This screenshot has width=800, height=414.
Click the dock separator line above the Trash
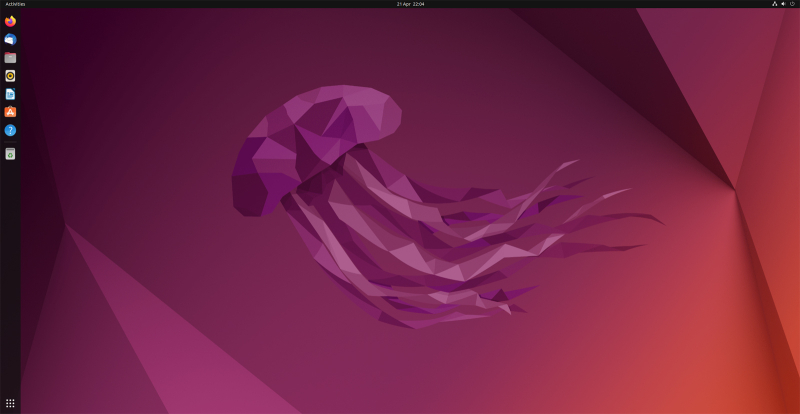(10, 142)
